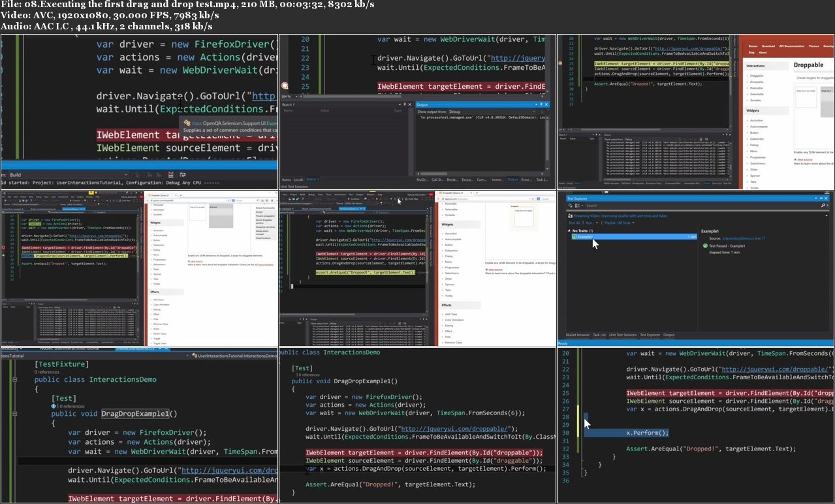Switch to the NuGet browser tab in Test Explorer frame
This screenshot has height=504, width=835.
(x=578, y=335)
